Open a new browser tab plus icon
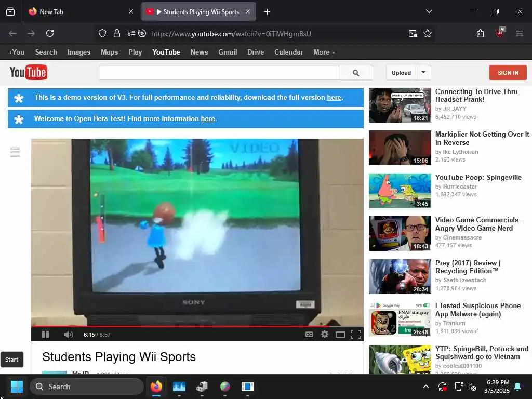The width and height of the screenshot is (532, 399). click(x=268, y=12)
